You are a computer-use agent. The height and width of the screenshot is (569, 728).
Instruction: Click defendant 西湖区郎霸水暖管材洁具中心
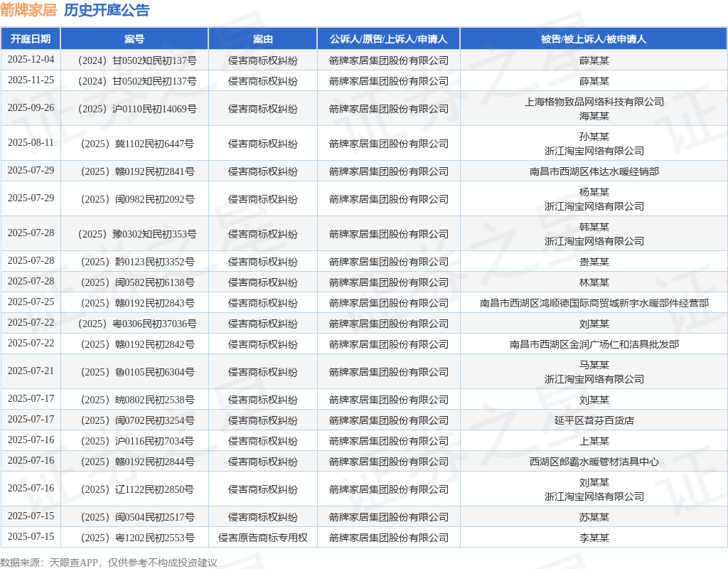(594, 462)
